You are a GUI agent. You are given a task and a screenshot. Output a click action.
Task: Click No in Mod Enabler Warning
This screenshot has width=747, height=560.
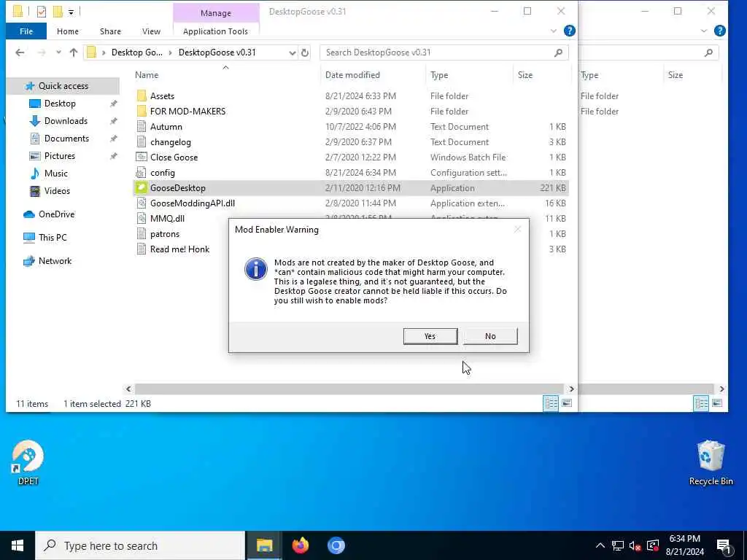(x=490, y=336)
